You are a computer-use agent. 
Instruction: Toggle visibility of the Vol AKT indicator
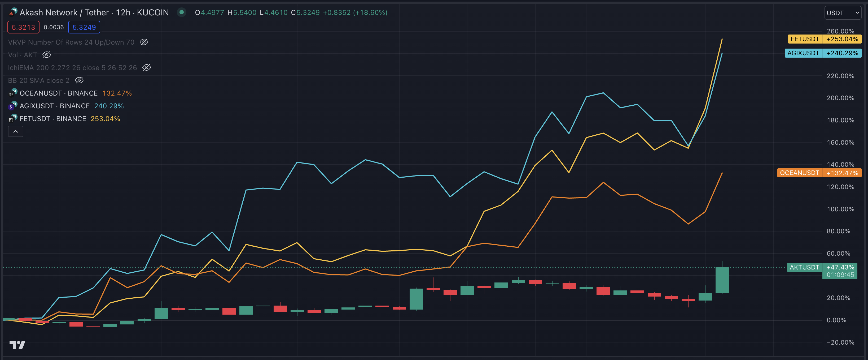coord(46,55)
